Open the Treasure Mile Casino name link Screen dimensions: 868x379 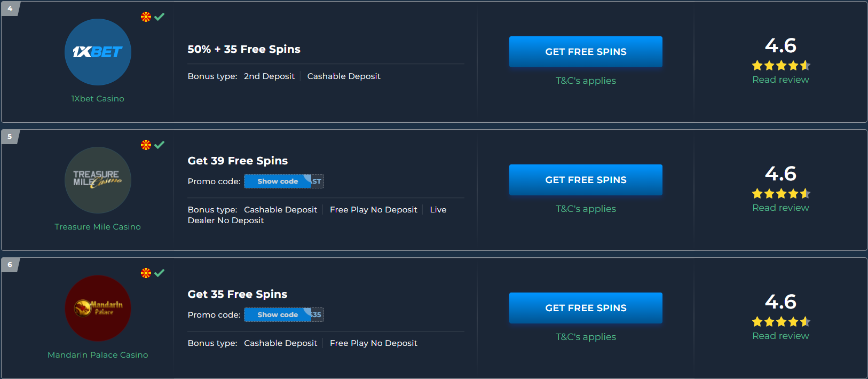98,227
